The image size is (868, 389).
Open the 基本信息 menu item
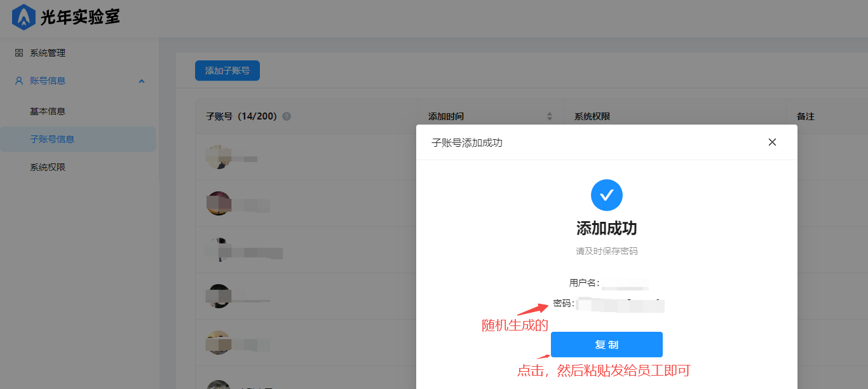[48, 111]
